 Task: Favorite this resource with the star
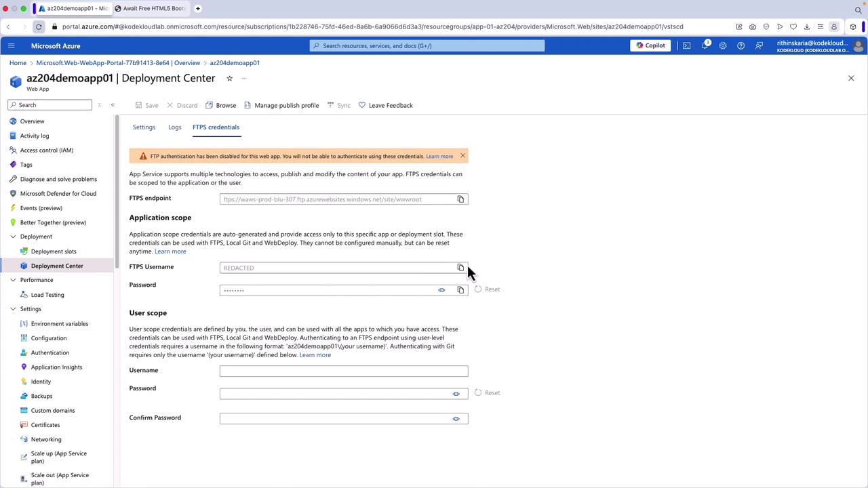(229, 78)
